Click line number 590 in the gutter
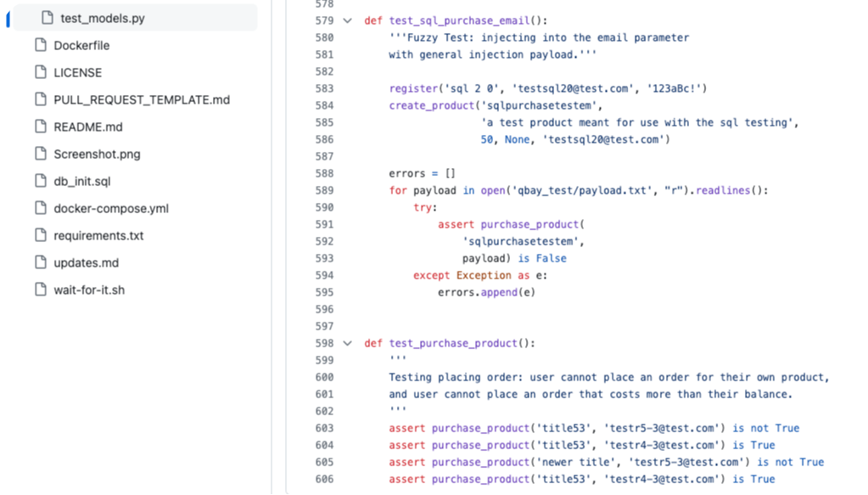Screen dimensions: 868x495 [326, 207]
